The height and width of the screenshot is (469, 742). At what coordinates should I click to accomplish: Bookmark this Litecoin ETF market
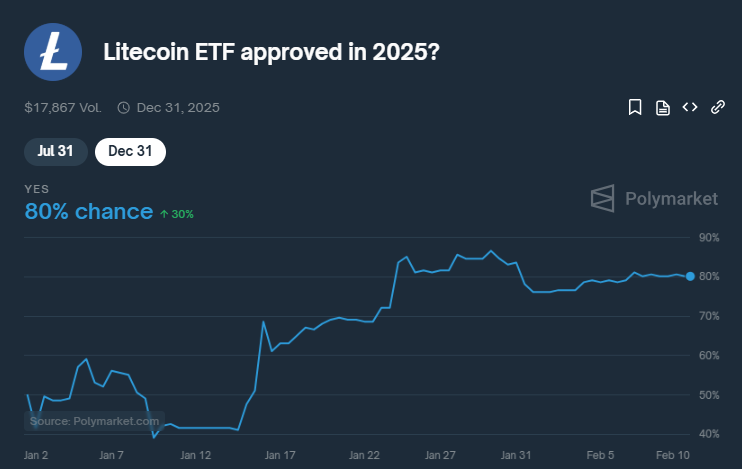(634, 107)
